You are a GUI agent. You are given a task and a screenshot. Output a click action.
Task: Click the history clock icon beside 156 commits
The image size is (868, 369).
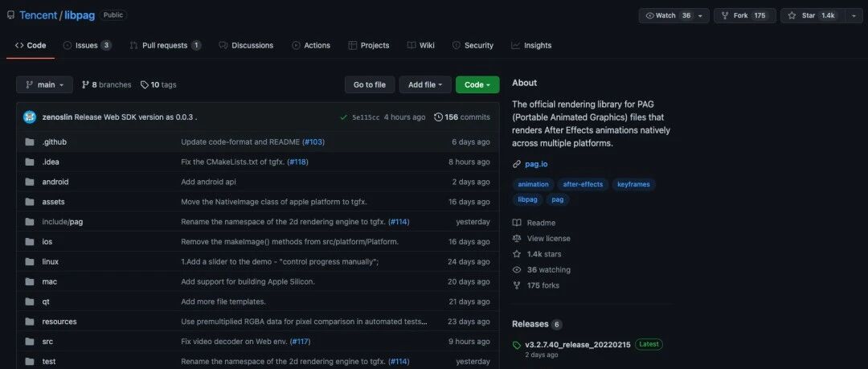point(439,117)
